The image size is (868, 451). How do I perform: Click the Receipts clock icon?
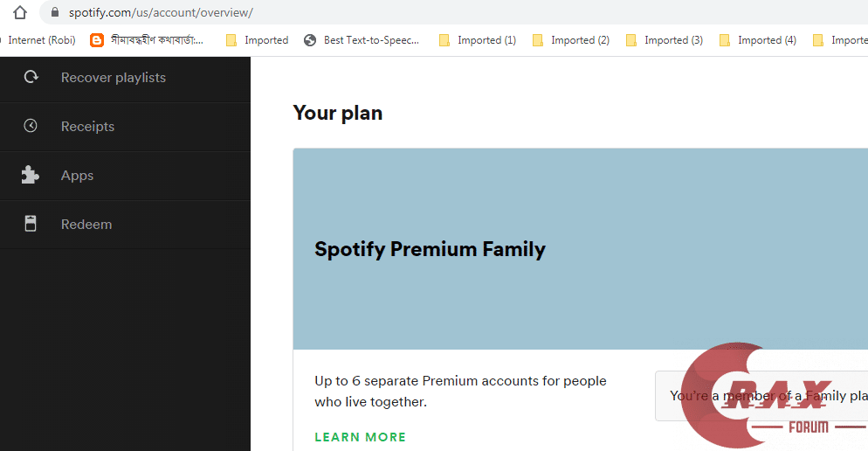[31, 126]
